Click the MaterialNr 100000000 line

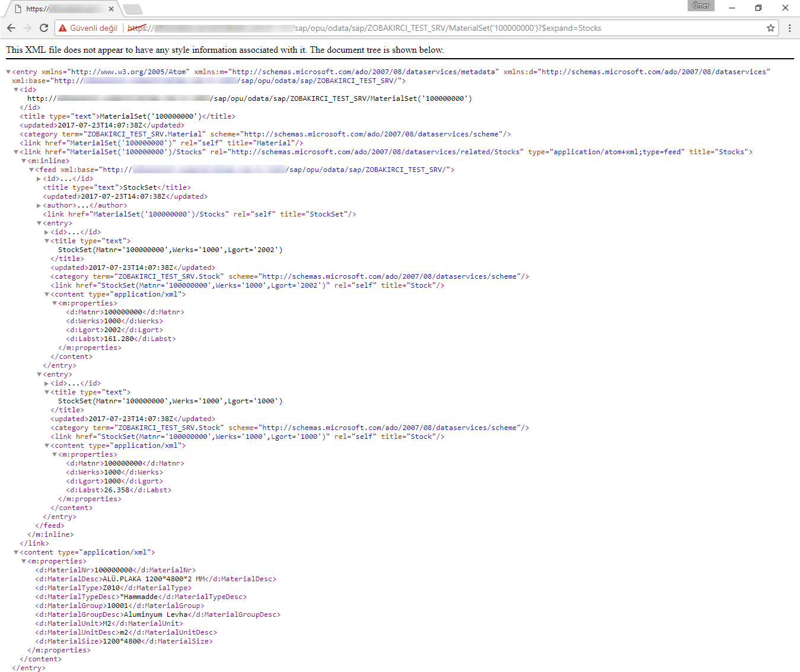coord(115,570)
